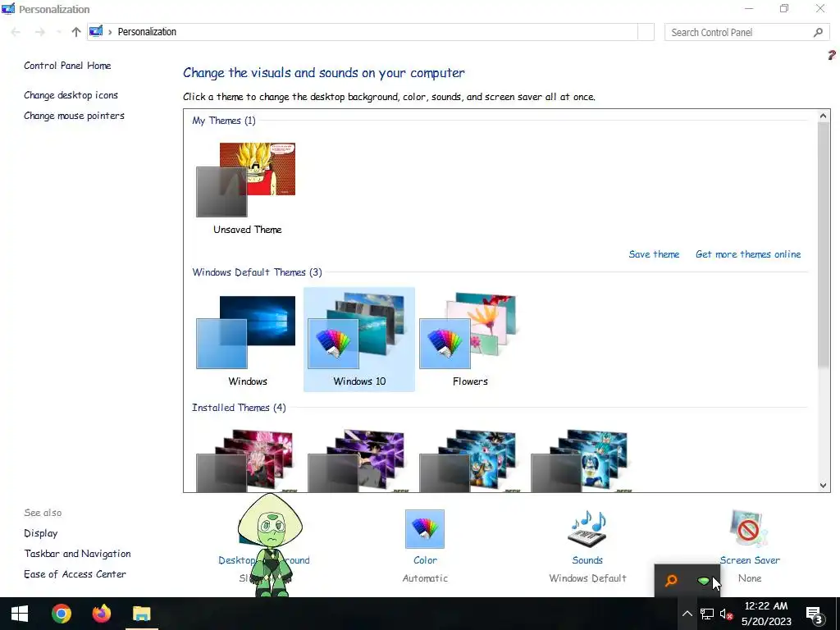
Task: Open Taskbar and Navigation link
Action: (x=77, y=554)
